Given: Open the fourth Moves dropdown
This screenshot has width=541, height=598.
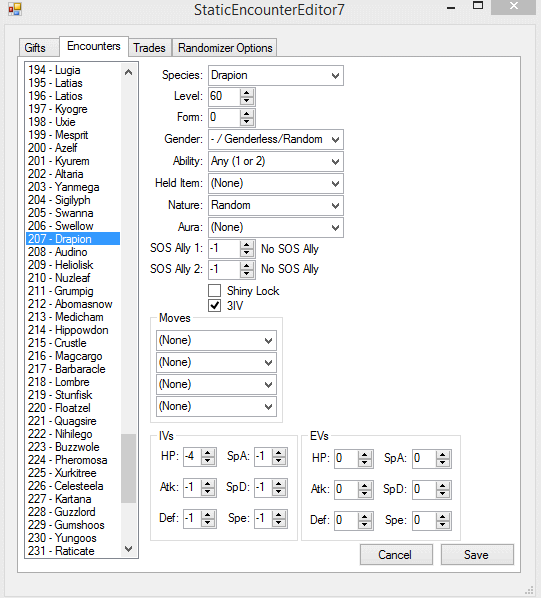Looking at the screenshot, I should (x=216, y=407).
